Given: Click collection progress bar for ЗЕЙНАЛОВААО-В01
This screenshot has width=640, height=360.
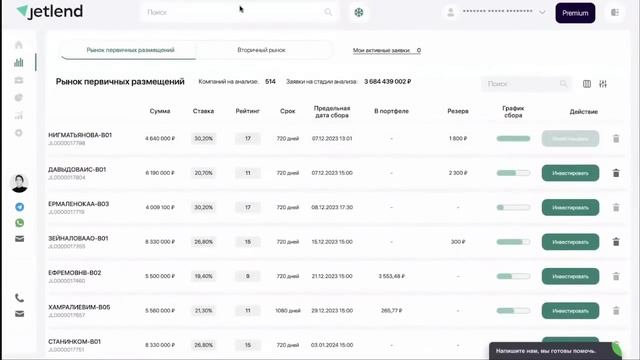Looking at the screenshot, I should coord(513,242).
